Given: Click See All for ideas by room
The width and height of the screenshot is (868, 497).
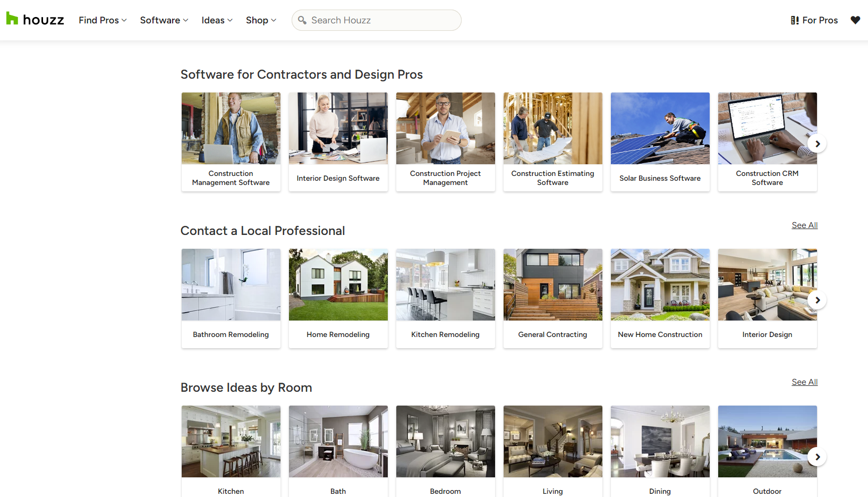Looking at the screenshot, I should coord(804,382).
